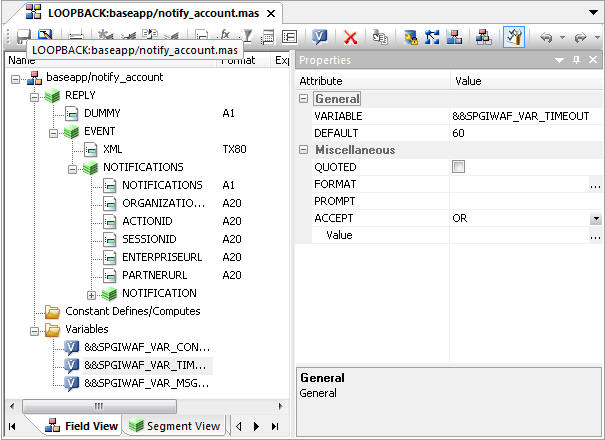The width and height of the screenshot is (605, 440).
Task: Close the notify_account.mas tab
Action: click(x=271, y=14)
